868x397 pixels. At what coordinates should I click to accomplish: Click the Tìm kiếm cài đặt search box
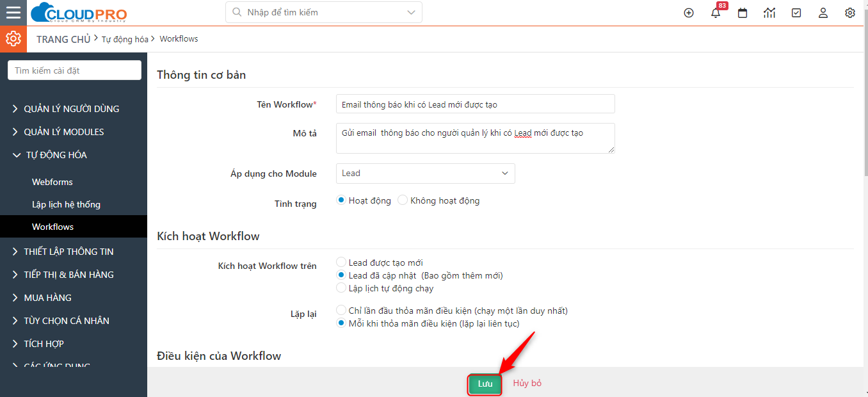(74, 70)
